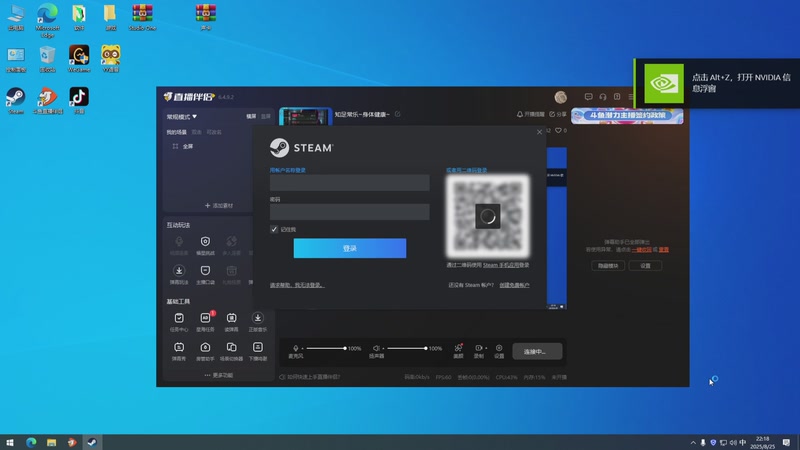800x450 pixels.
Task: Open the YY voice raccoon desktop icon
Action: (x=111, y=59)
